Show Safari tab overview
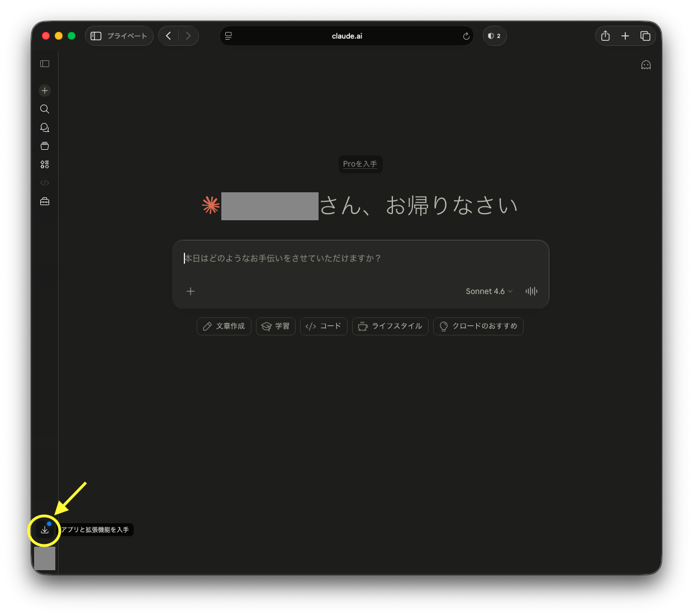 click(645, 36)
